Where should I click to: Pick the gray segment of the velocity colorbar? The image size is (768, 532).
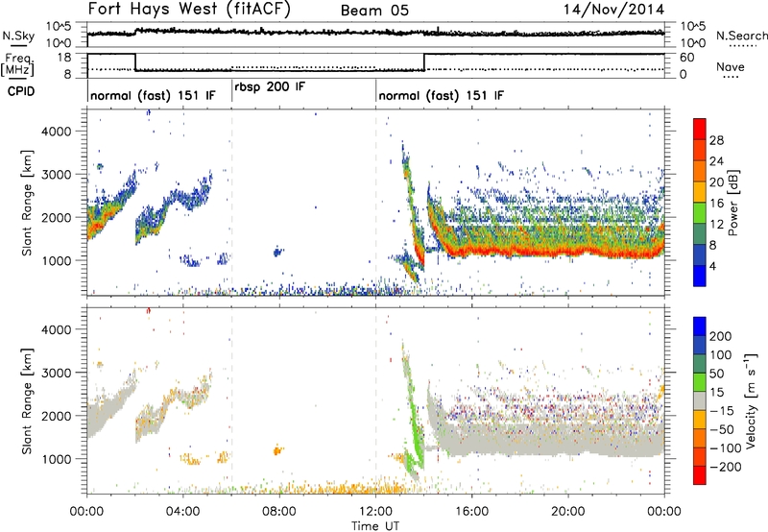(700, 400)
